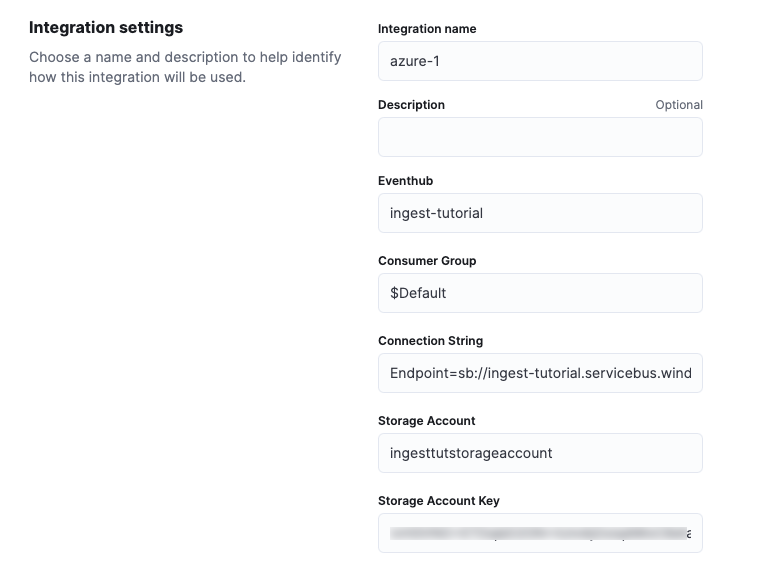Select the Eventhub field containing ingest-tutorial
The width and height of the screenshot is (765, 563).
(540, 213)
